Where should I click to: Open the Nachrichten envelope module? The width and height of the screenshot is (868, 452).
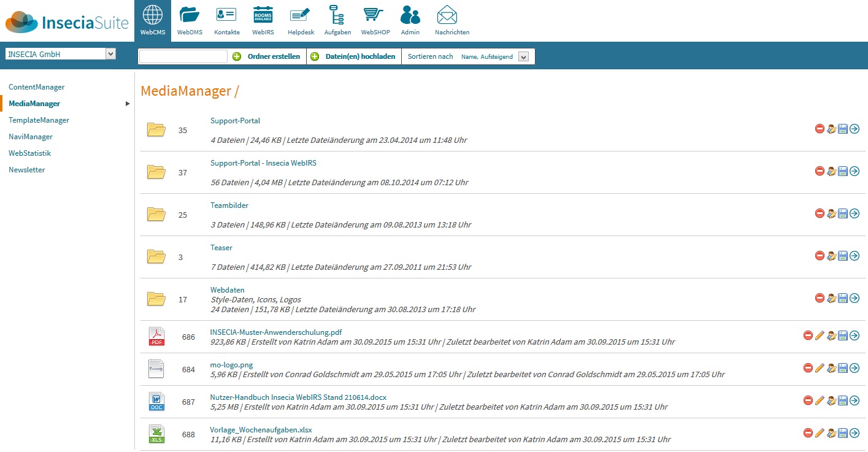click(452, 20)
